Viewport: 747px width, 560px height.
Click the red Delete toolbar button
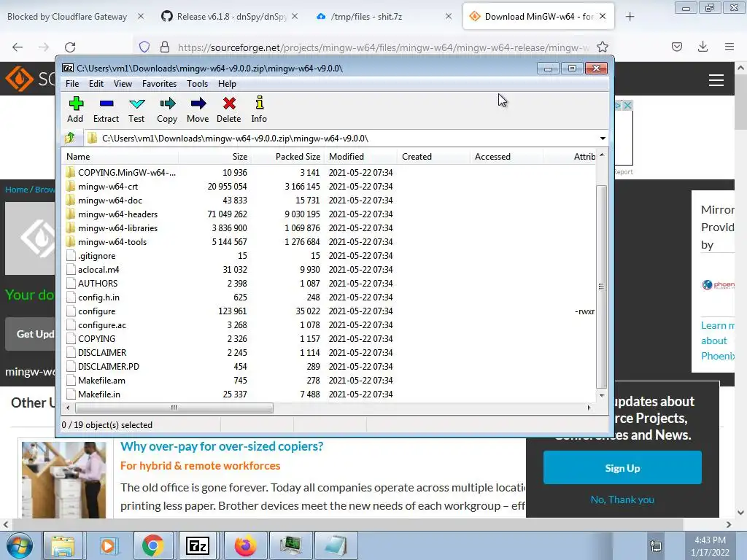click(x=228, y=110)
